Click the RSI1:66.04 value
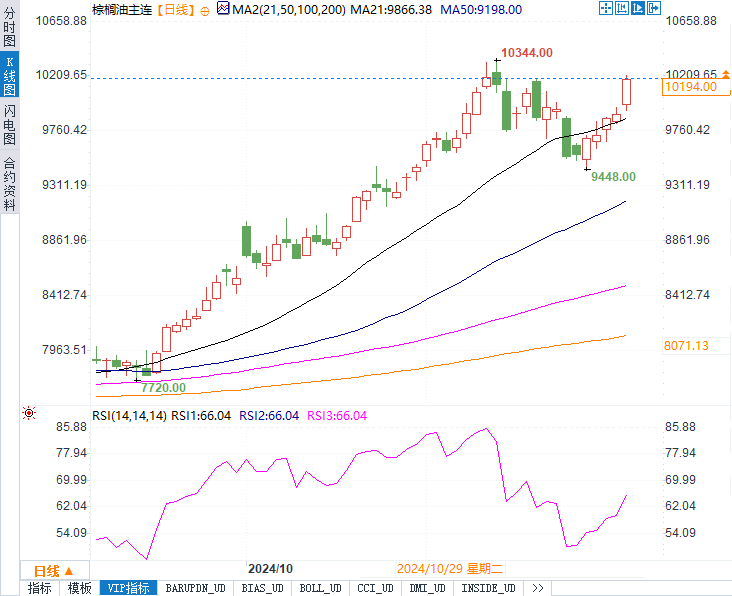 point(201,416)
